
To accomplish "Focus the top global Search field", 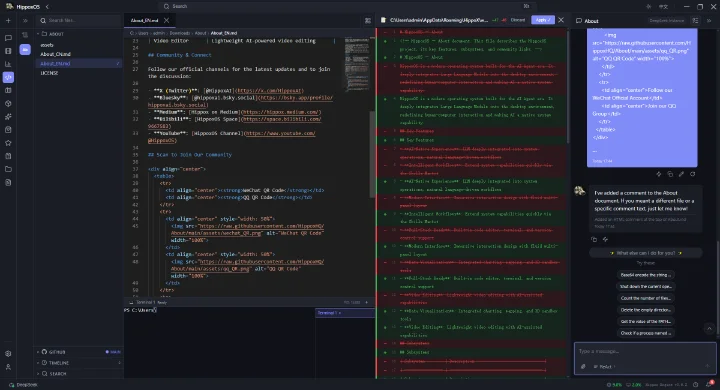I will pos(347,6).
